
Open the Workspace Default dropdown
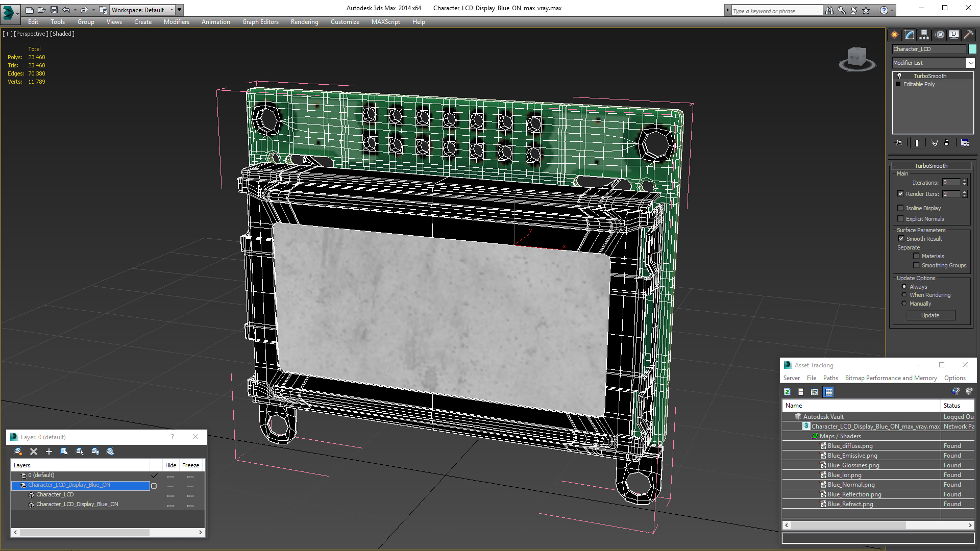click(x=171, y=10)
